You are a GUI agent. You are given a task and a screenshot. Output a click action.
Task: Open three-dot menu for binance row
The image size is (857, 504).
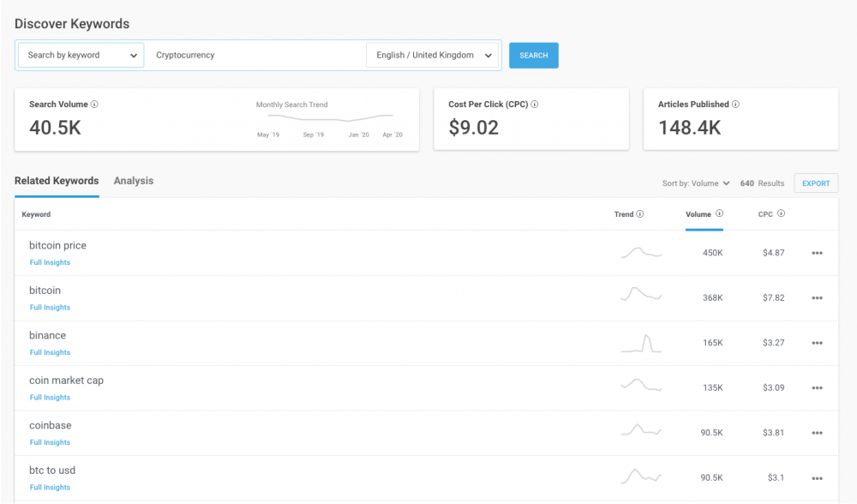click(x=817, y=344)
